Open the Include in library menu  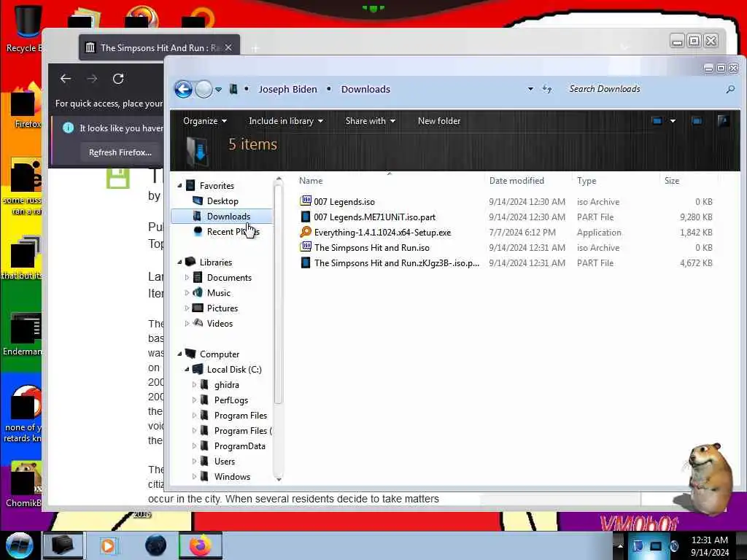(x=286, y=121)
